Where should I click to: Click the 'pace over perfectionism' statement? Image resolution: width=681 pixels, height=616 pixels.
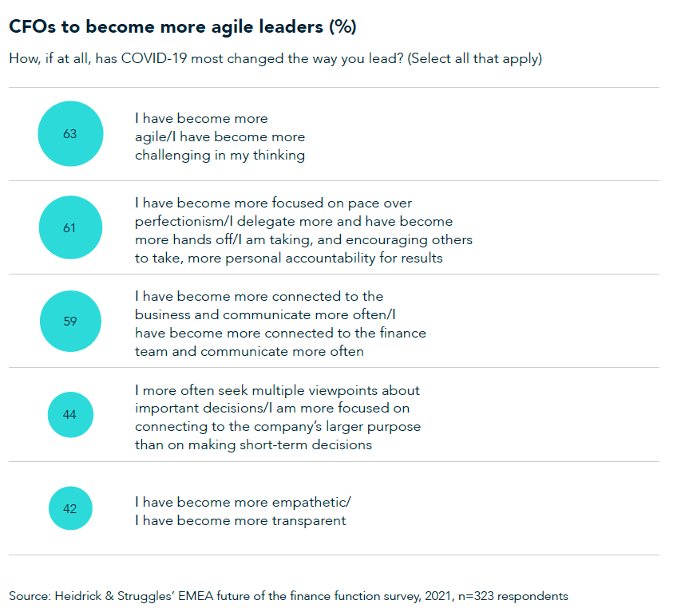pyautogui.click(x=303, y=230)
